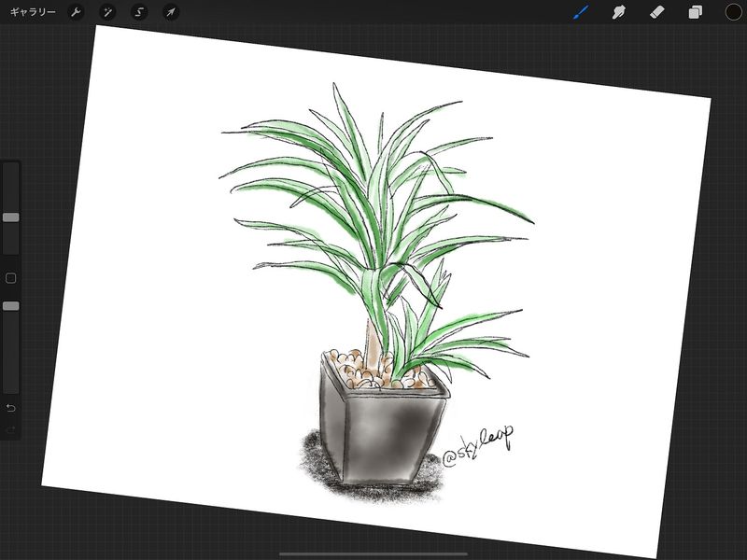The image size is (747, 560).
Task: Click the brush opacity slider handle
Action: pos(11,305)
